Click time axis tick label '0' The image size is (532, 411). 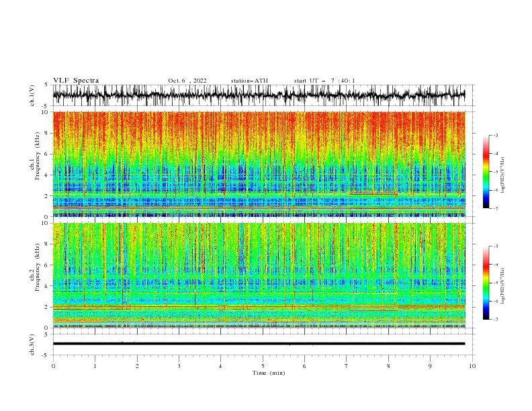click(53, 366)
